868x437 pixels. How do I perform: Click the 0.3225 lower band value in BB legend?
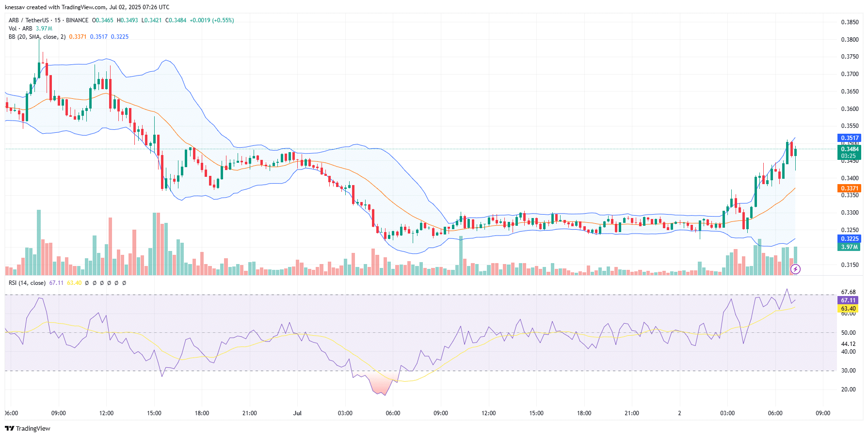point(120,37)
